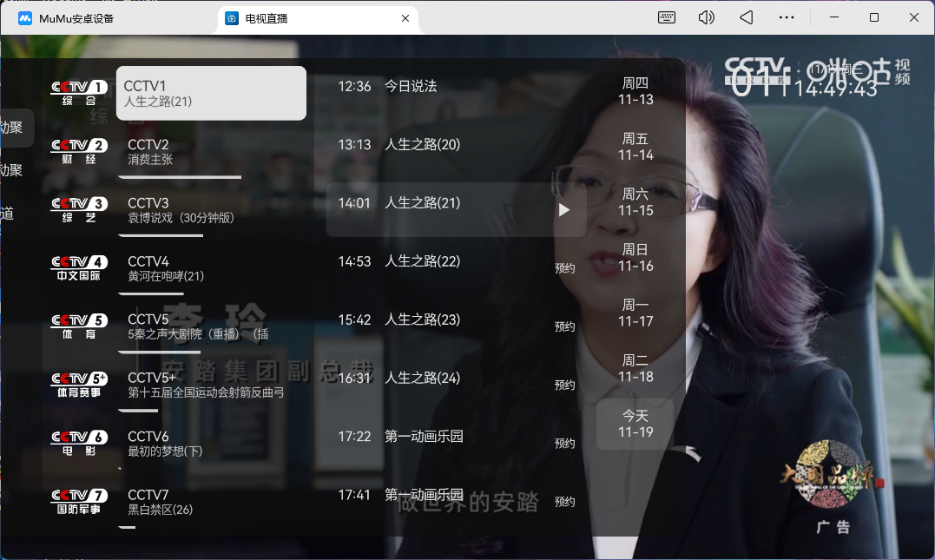The width and height of the screenshot is (935, 560).
Task: Switch to 周四 11-13 date
Action: (635, 91)
